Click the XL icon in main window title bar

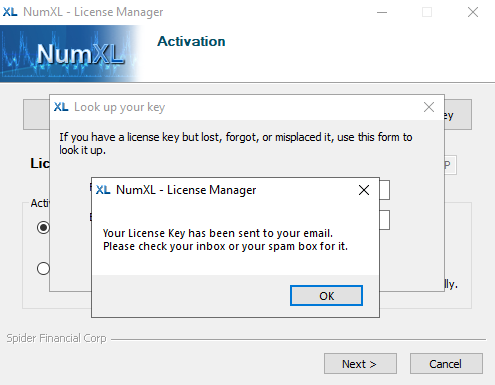click(10, 12)
